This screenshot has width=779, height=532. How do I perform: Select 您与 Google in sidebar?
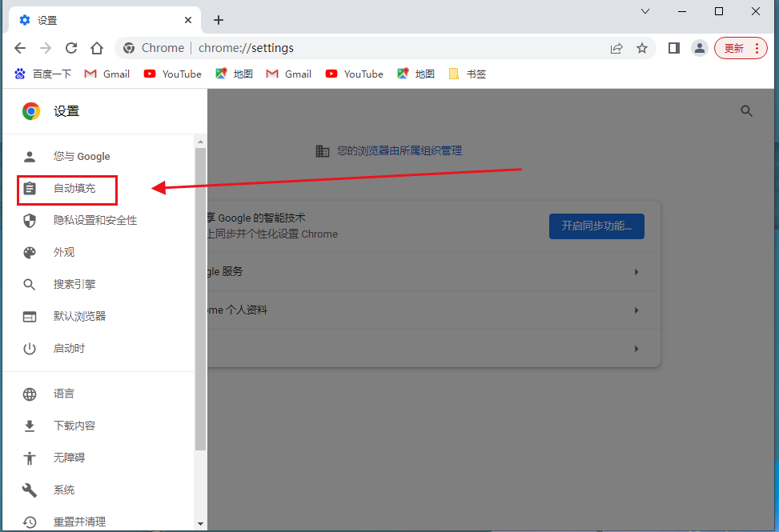[x=98, y=156]
